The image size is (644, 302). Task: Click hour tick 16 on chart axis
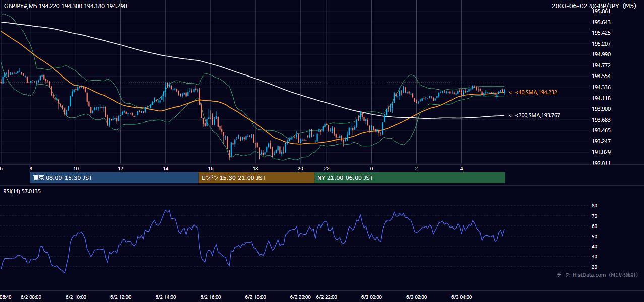click(211, 169)
